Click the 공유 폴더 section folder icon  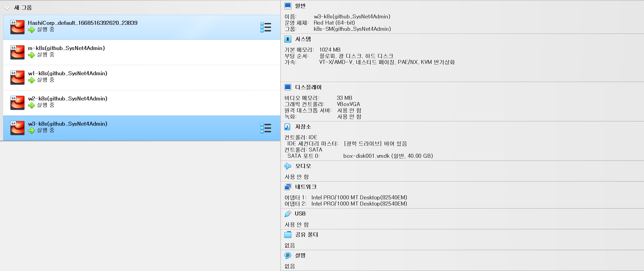tap(288, 235)
